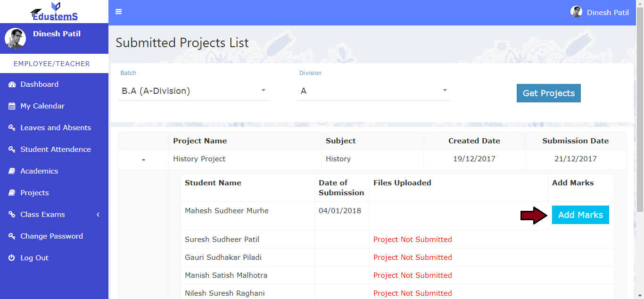Click the Leaves and Absents key icon
Screen dimensions: 644x299
12,128
